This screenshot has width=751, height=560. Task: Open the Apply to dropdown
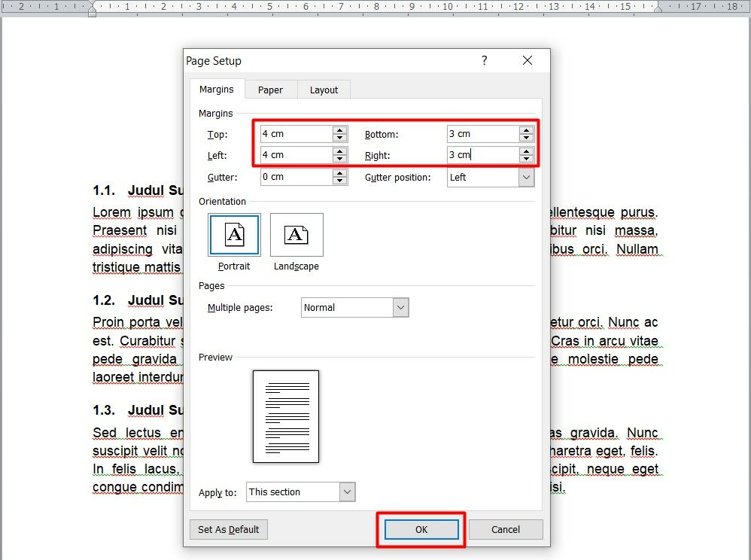[347, 492]
